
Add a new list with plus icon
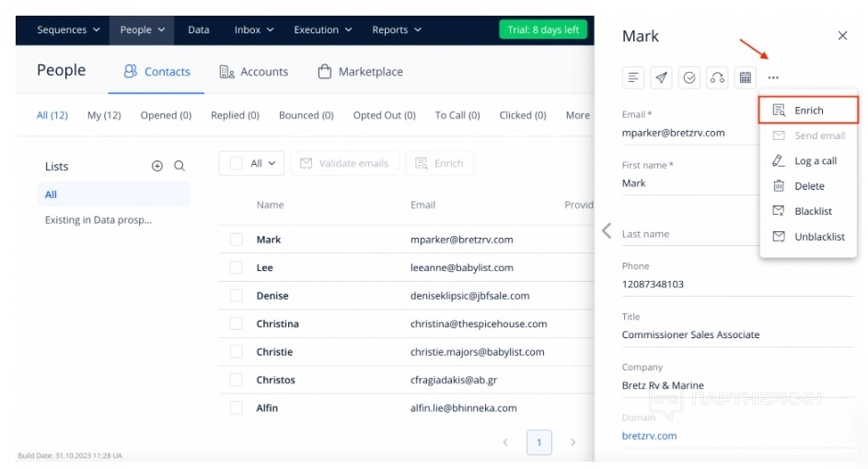tap(157, 166)
